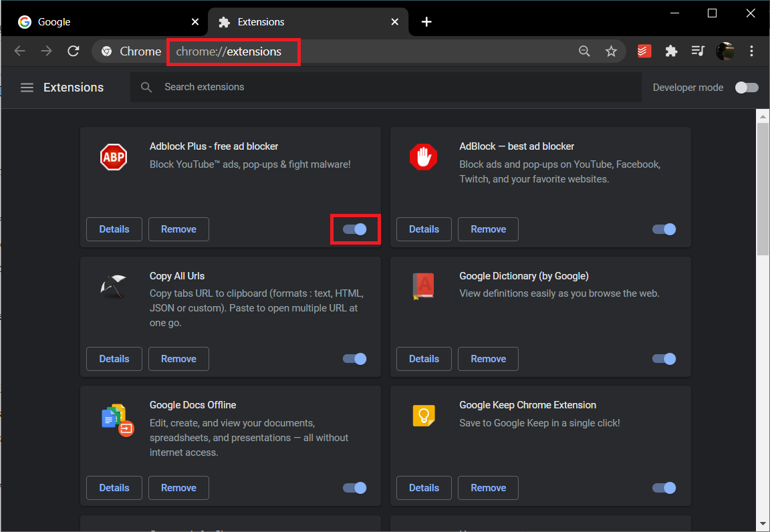Reload the page using the refresh icon
The width and height of the screenshot is (770, 532).
74,51
